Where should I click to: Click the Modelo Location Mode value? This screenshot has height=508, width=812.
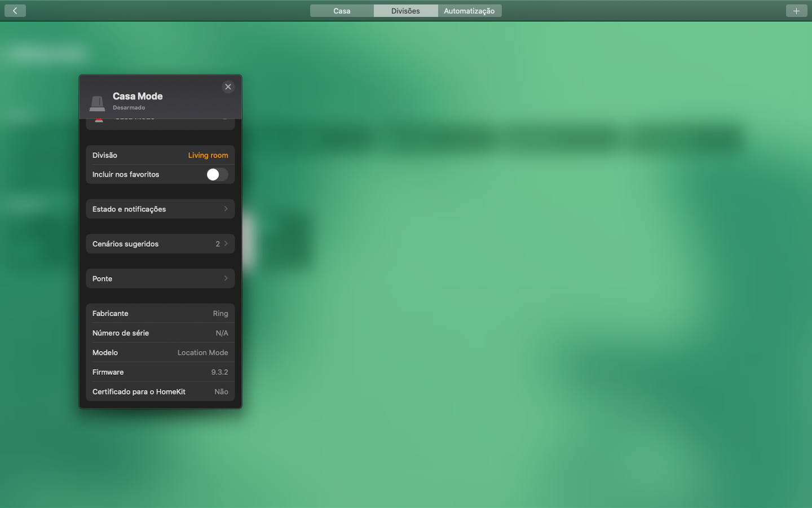point(202,353)
